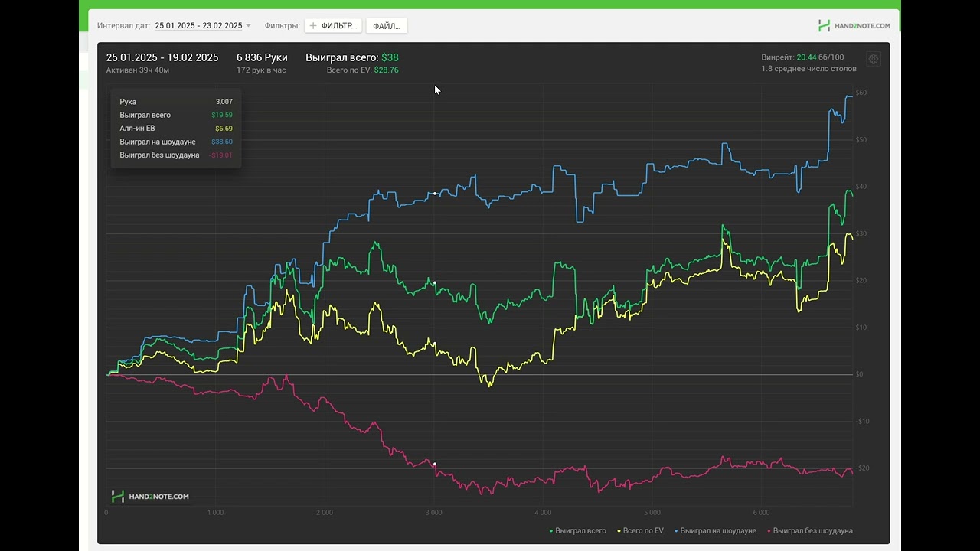Click the ФИЛЬТР... add filter button
Viewport: 980px width, 551px height.
click(x=333, y=26)
